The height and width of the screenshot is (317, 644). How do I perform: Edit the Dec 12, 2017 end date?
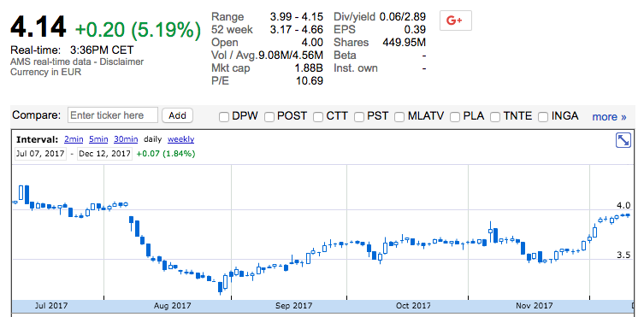point(104,154)
